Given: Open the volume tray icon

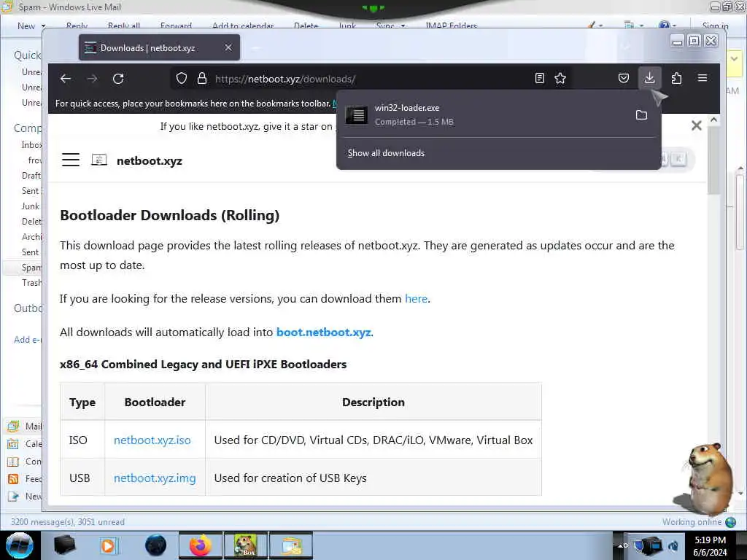Looking at the screenshot, I should click(x=673, y=545).
